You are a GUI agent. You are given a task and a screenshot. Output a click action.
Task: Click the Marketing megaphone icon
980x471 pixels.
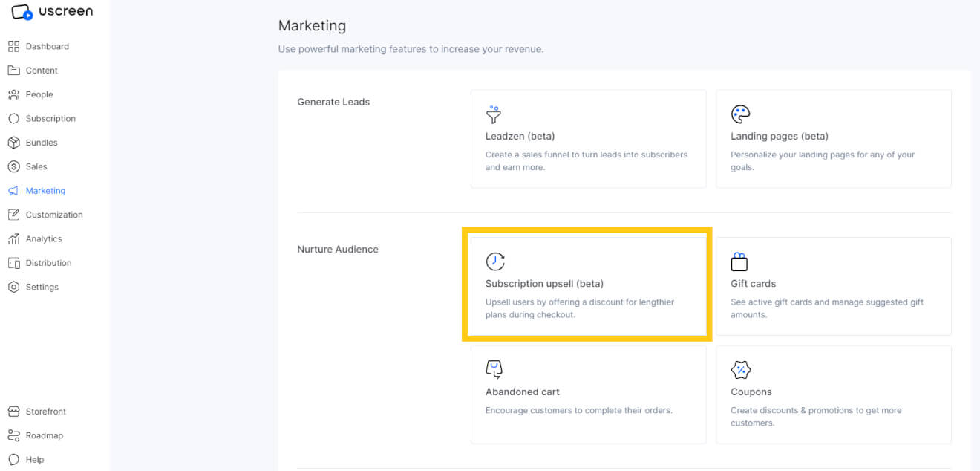(13, 191)
